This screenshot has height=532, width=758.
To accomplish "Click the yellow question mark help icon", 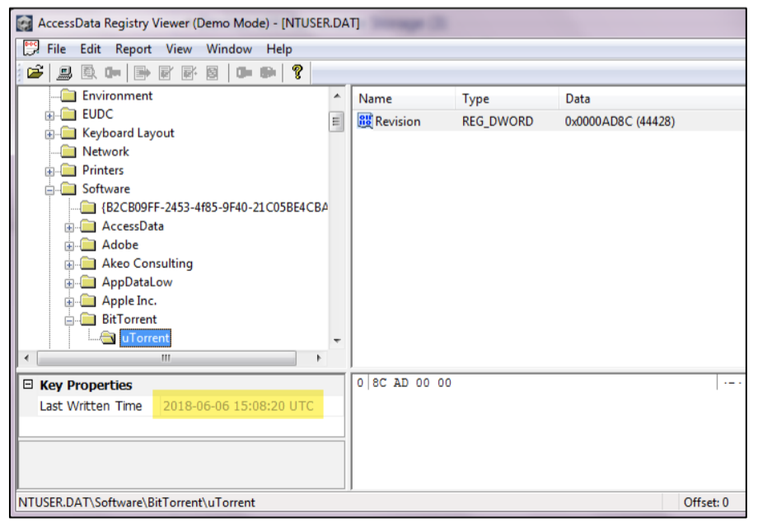I will point(297,72).
